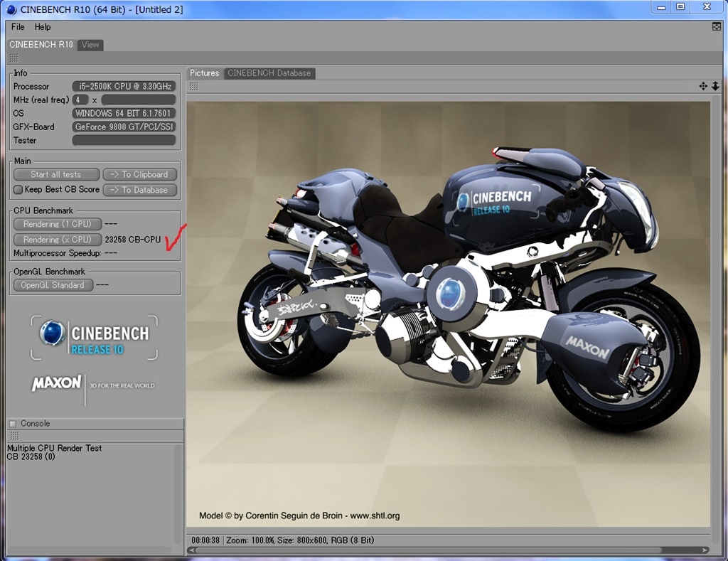The image size is (728, 561).
Task: Run Rendering (x CPU) benchmark
Action: coord(57,240)
